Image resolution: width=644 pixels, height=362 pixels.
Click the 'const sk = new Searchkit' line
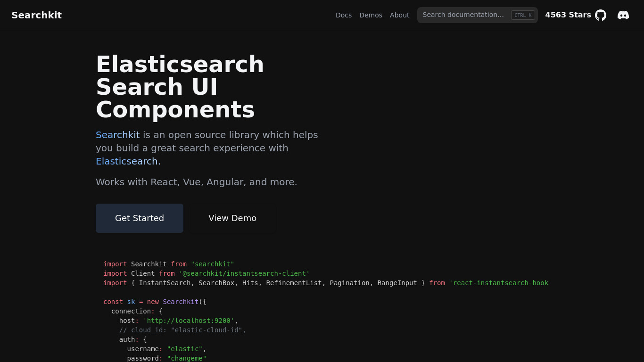pyautogui.click(x=155, y=302)
